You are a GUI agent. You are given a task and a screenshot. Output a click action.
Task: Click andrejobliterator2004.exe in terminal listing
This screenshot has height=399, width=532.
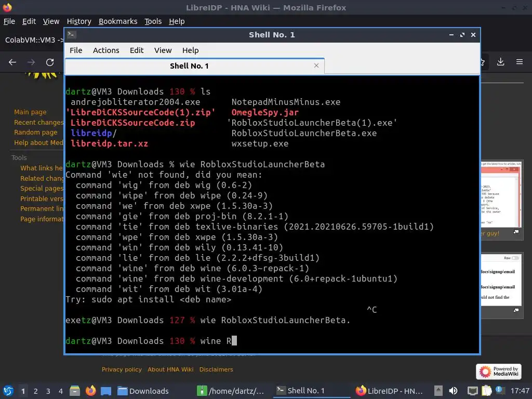[x=136, y=102]
